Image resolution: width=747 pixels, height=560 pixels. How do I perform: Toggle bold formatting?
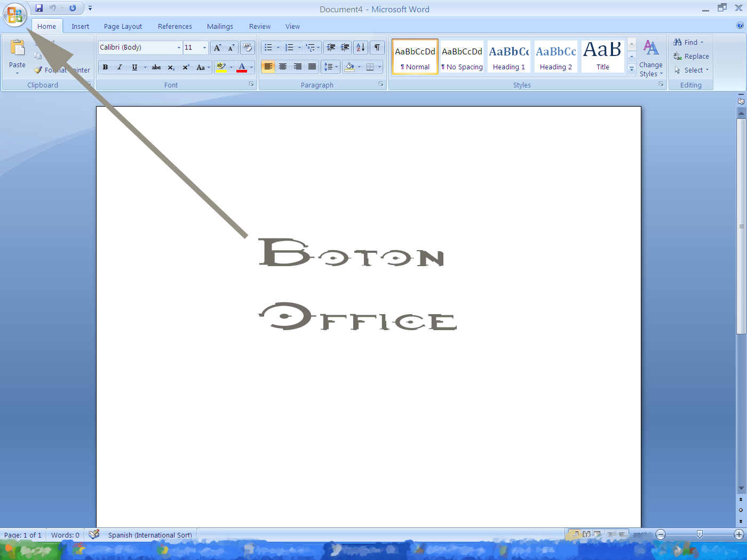coord(106,67)
